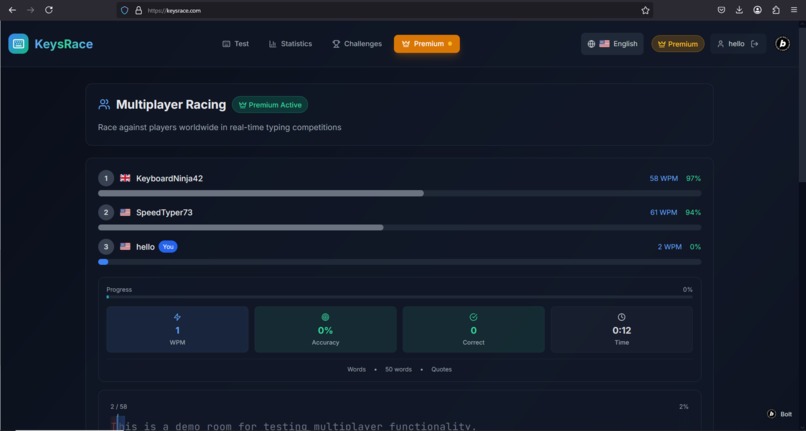Click the UK flag beside KeyboardNinja42
This screenshot has width=806, height=431.
[x=125, y=178]
